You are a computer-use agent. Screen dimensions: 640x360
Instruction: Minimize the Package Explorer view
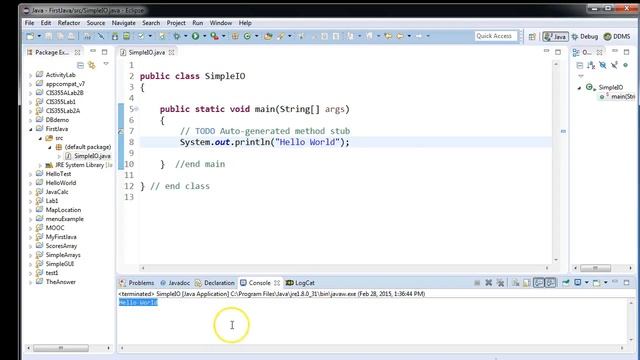[x=93, y=51]
